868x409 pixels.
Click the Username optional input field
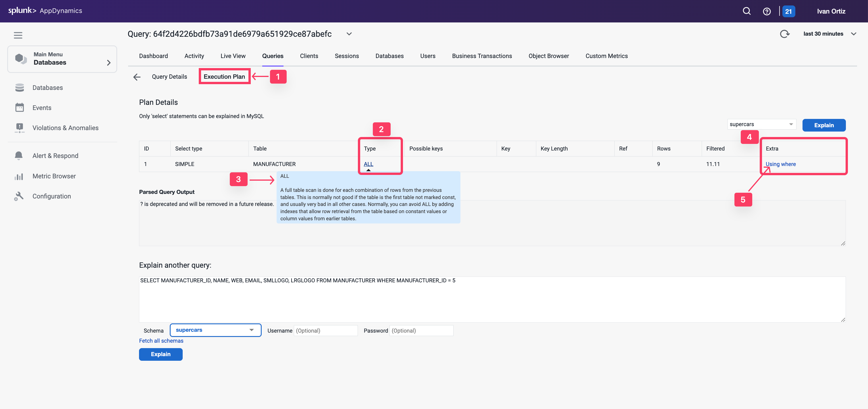(x=325, y=331)
